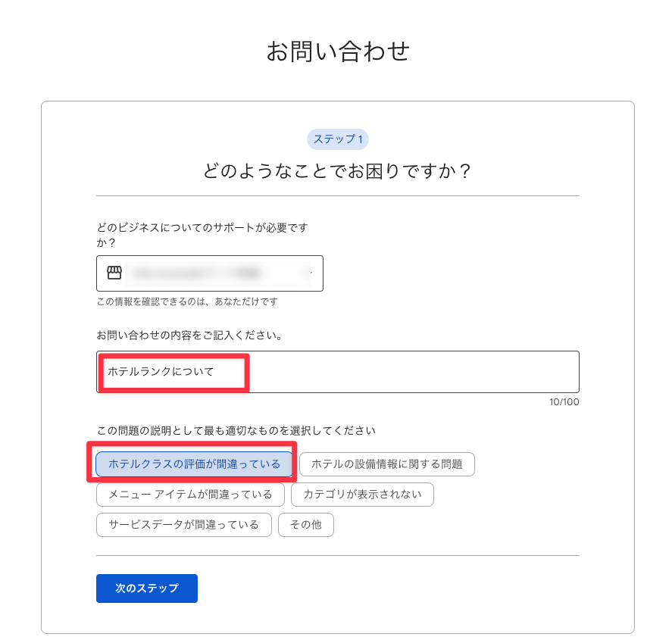Choose the その他 option

(305, 525)
